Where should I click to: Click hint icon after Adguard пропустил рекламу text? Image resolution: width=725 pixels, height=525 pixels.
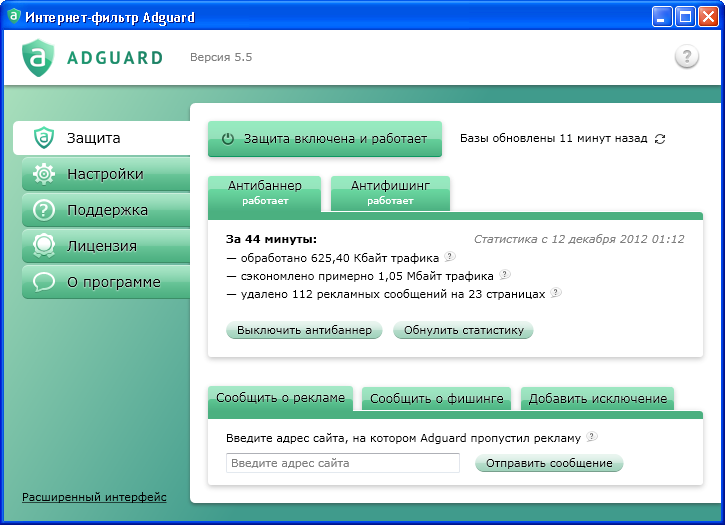(592, 436)
